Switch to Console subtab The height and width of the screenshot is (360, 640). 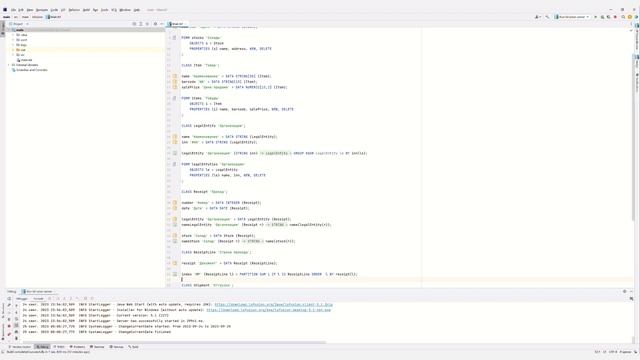pos(38,299)
